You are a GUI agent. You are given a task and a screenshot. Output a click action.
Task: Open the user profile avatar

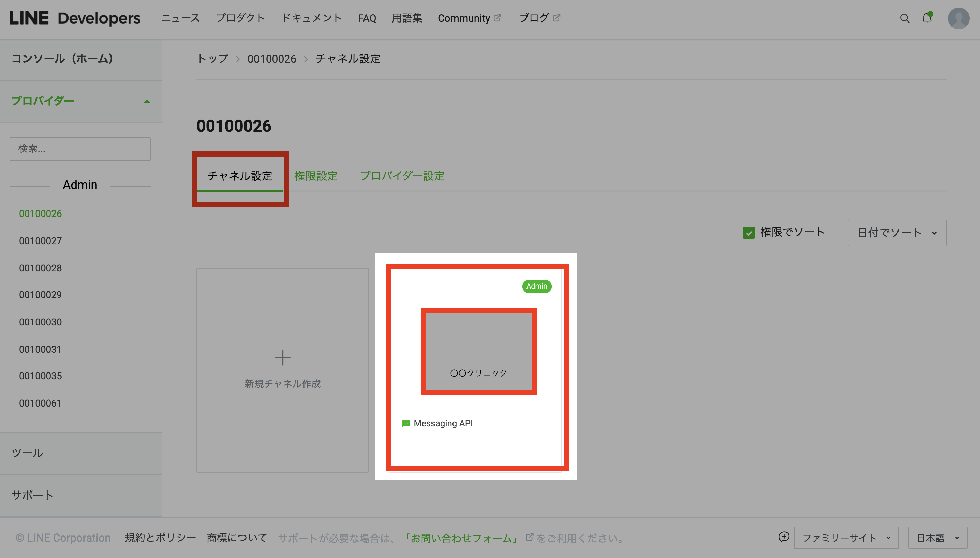pyautogui.click(x=958, y=18)
